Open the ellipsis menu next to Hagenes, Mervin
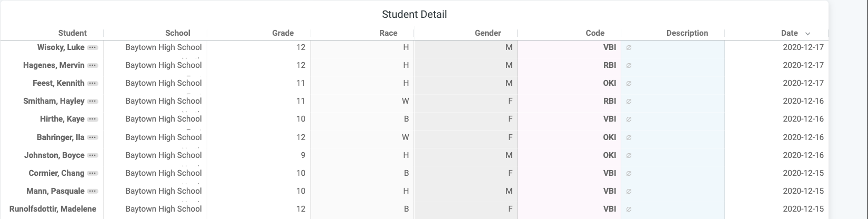The width and height of the screenshot is (868, 219). point(93,65)
